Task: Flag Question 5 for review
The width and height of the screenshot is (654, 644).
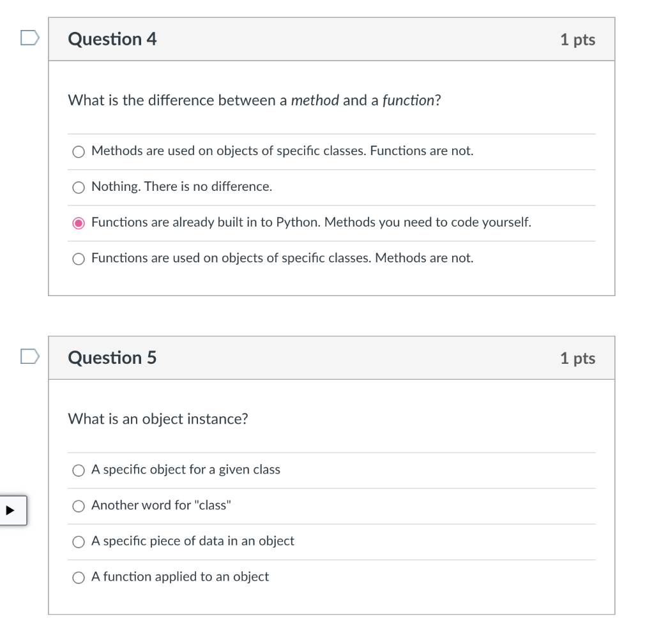Action: 29,357
